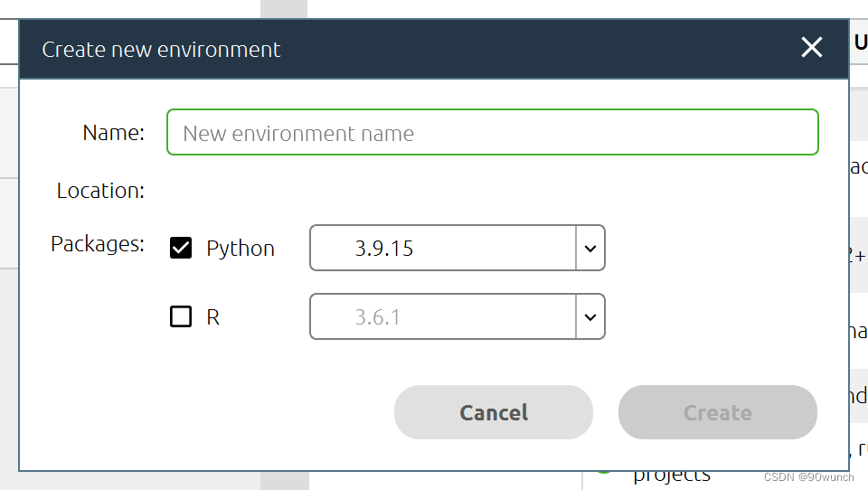This screenshot has height=490, width=868.
Task: Click the Packages: label
Action: [98, 244]
